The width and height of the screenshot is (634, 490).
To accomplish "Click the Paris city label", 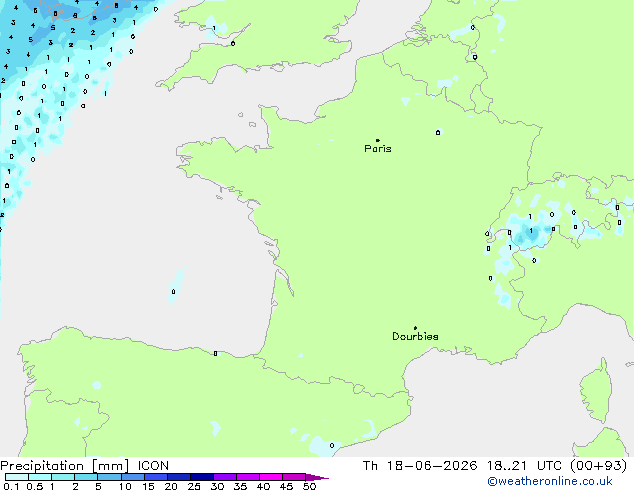I will (x=378, y=149).
